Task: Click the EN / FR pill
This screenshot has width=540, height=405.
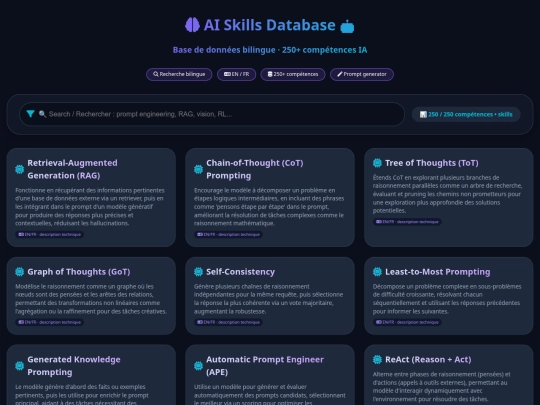Action: (237, 74)
